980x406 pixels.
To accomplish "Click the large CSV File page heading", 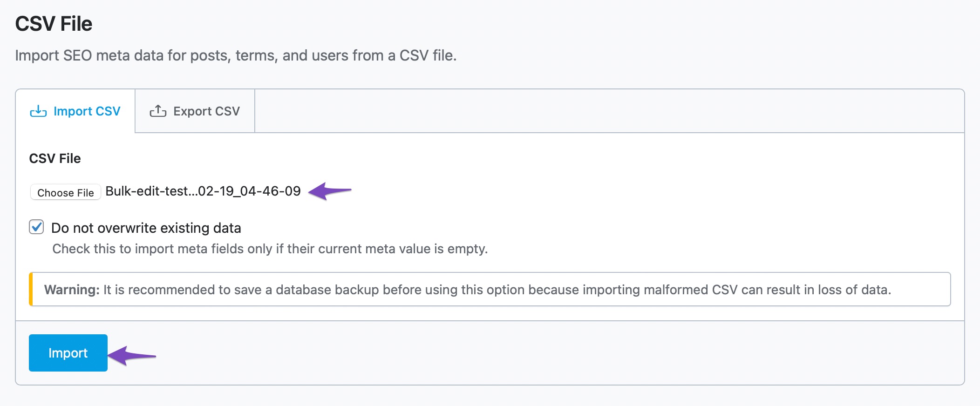I will point(54,24).
